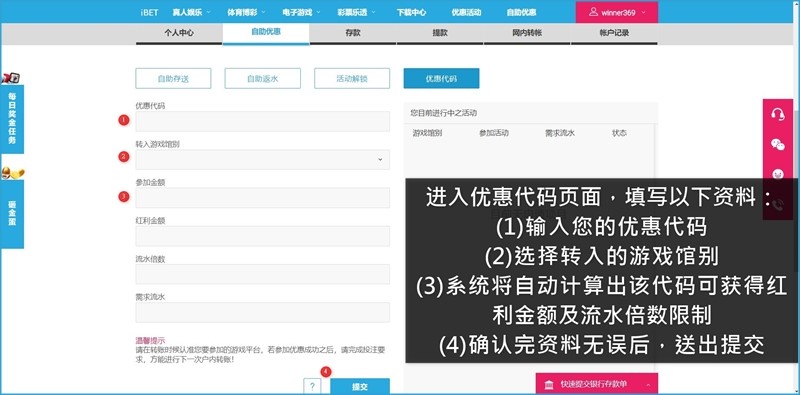Open 自助优惠 in top navigation bar
This screenshot has width=800, height=395.
[x=521, y=13]
